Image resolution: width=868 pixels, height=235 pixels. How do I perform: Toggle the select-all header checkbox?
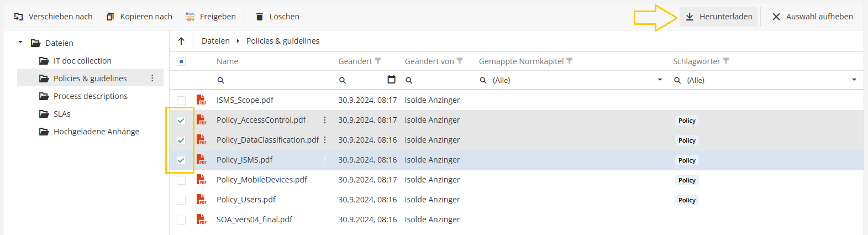coord(181,61)
